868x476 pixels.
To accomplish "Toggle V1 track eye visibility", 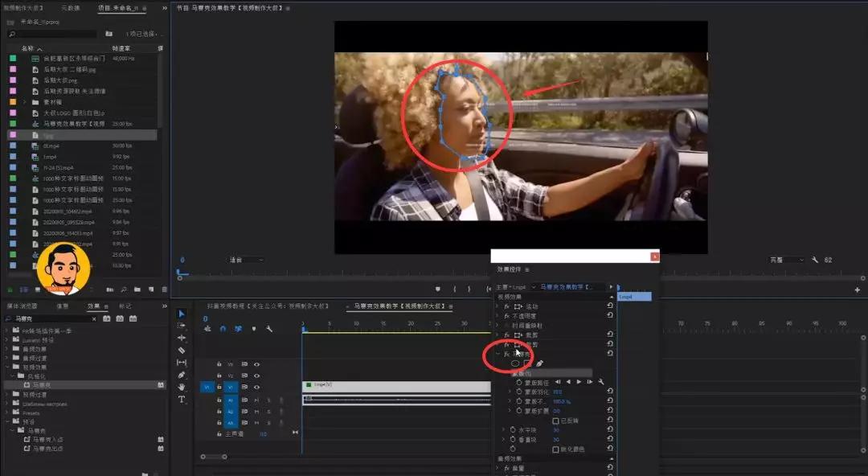I will point(257,387).
